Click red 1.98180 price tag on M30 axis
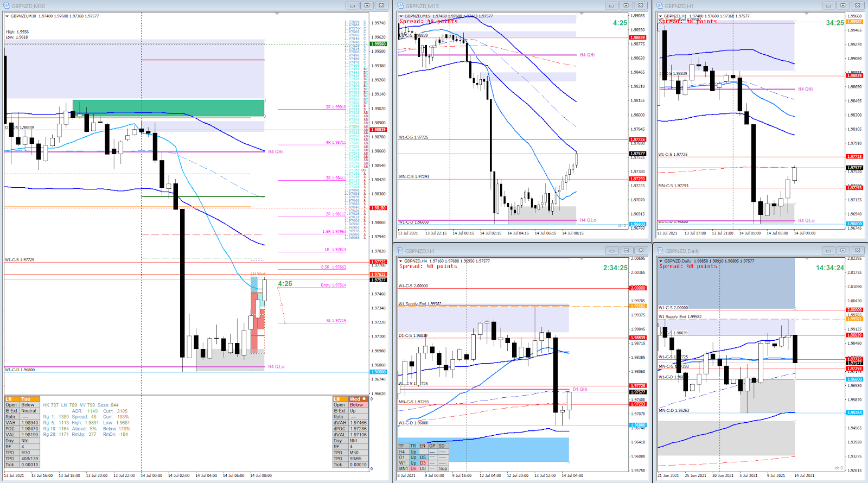 tap(378, 208)
